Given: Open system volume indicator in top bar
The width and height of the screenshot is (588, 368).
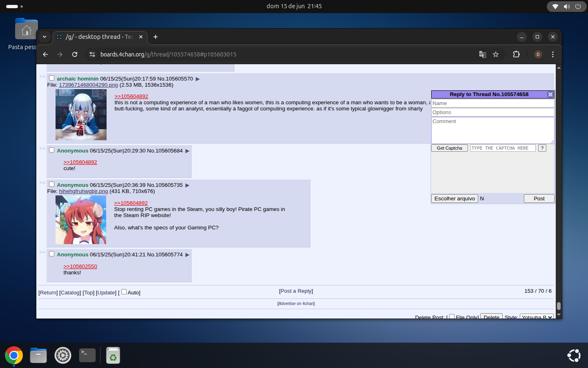Looking at the screenshot, I should coord(567,7).
